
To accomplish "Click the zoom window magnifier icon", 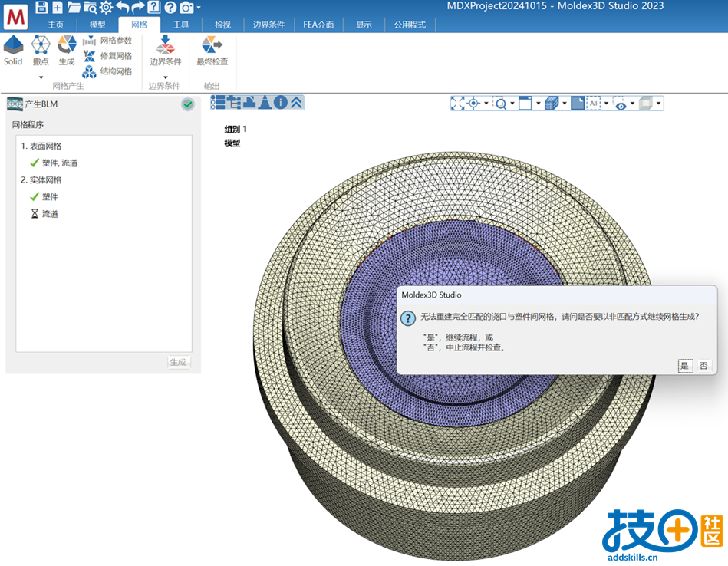I will coord(500,103).
